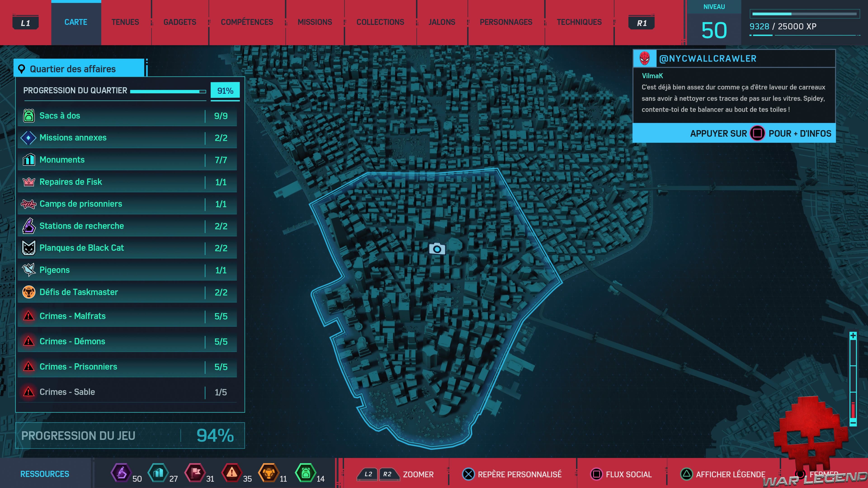Image resolution: width=868 pixels, height=488 pixels.
Task: Switch to the TENUES tab
Action: [125, 22]
